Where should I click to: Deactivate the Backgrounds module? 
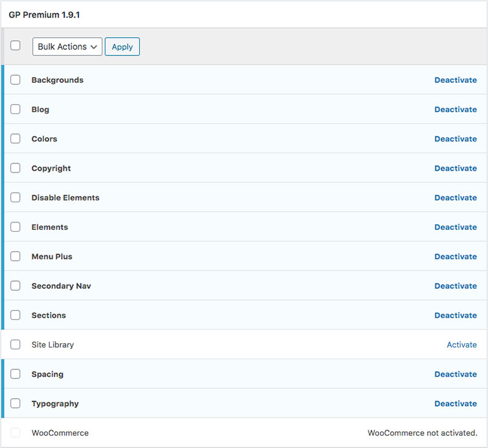point(455,80)
